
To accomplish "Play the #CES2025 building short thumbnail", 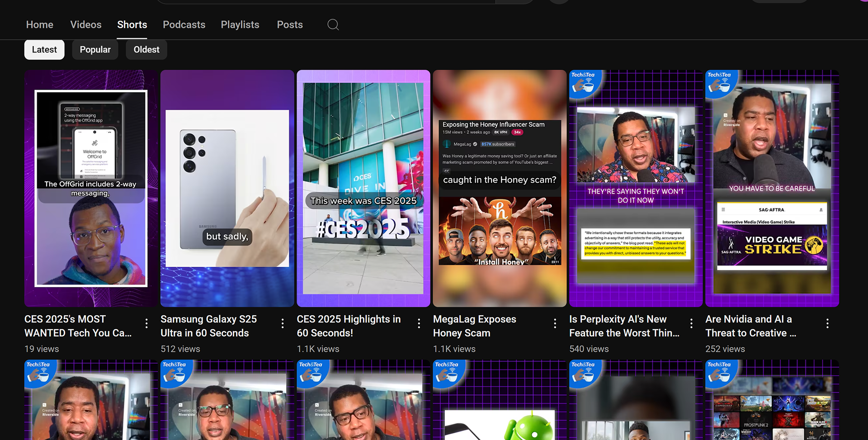I will tap(363, 188).
